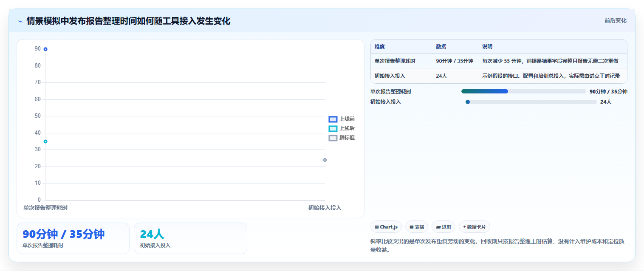644x271 pixels.
Task: Click the blue legend swatch for 上线前
Action: pos(333,119)
